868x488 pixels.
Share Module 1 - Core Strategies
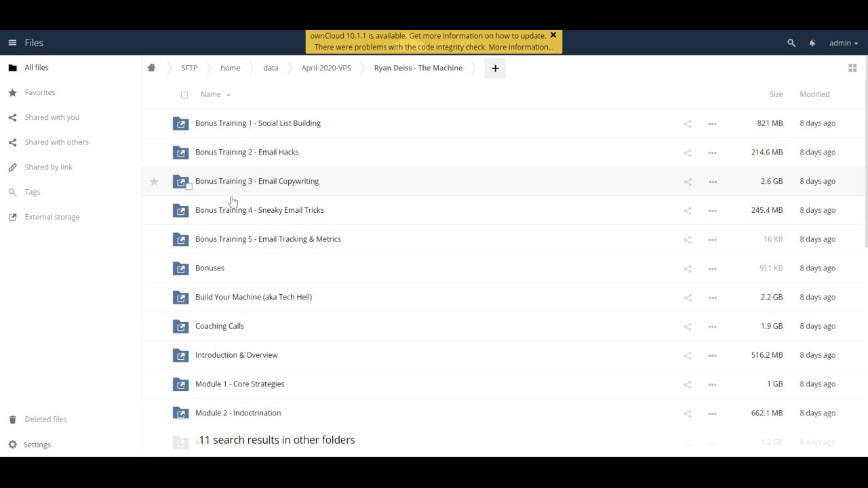[688, 384]
